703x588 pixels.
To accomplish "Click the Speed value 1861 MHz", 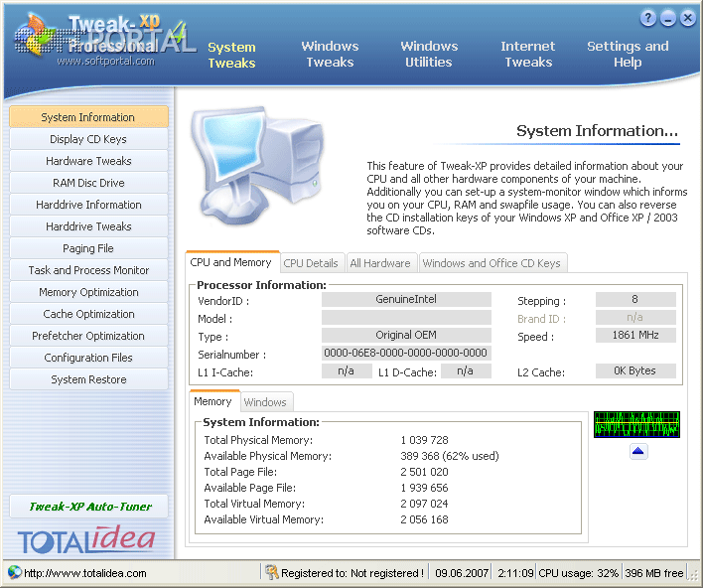I will point(635,335).
